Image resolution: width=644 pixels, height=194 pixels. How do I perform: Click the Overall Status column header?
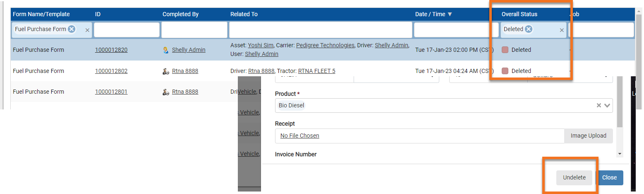520,14
